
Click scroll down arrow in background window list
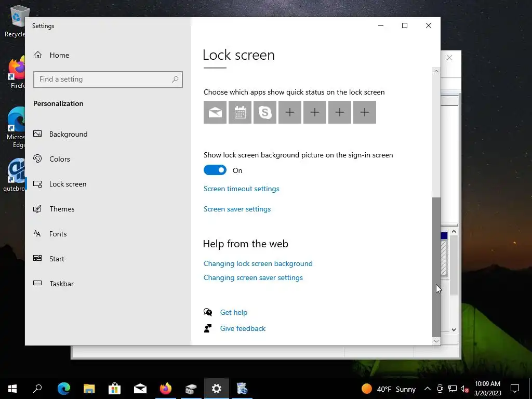click(454, 329)
